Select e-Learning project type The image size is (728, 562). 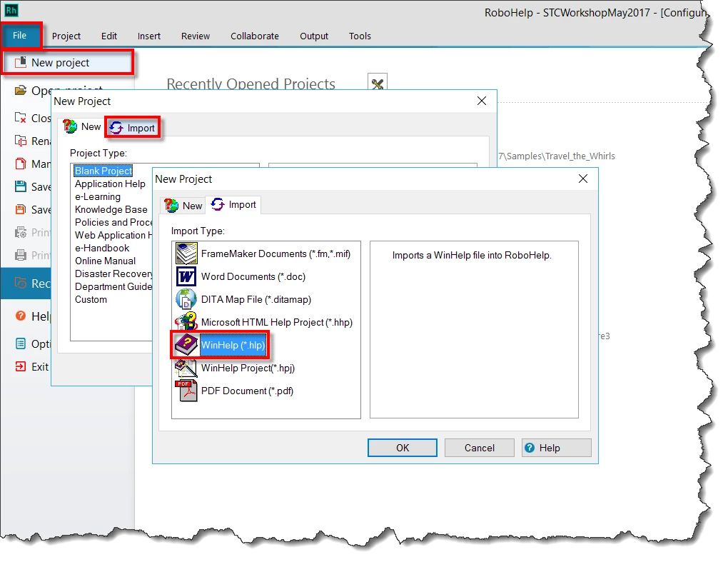pyautogui.click(x=98, y=197)
